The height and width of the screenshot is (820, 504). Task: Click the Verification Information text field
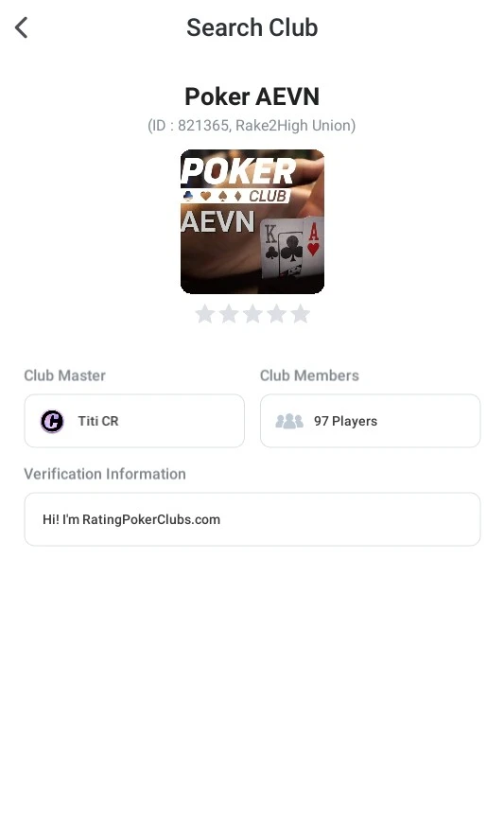pyautogui.click(x=252, y=519)
